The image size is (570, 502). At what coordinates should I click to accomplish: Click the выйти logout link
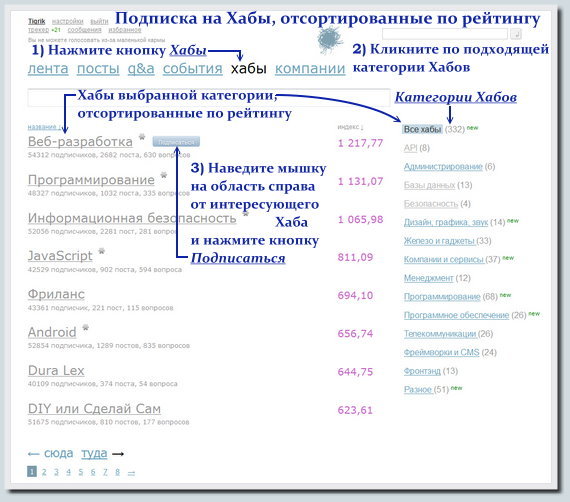click(x=99, y=21)
